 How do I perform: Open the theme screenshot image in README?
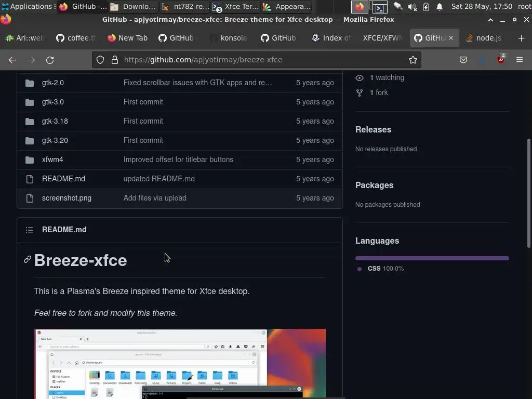180,364
